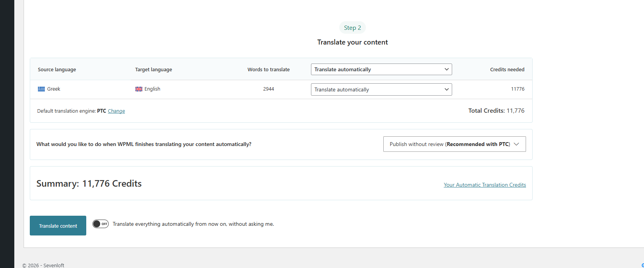Click the Words to translate column header

(x=268, y=70)
